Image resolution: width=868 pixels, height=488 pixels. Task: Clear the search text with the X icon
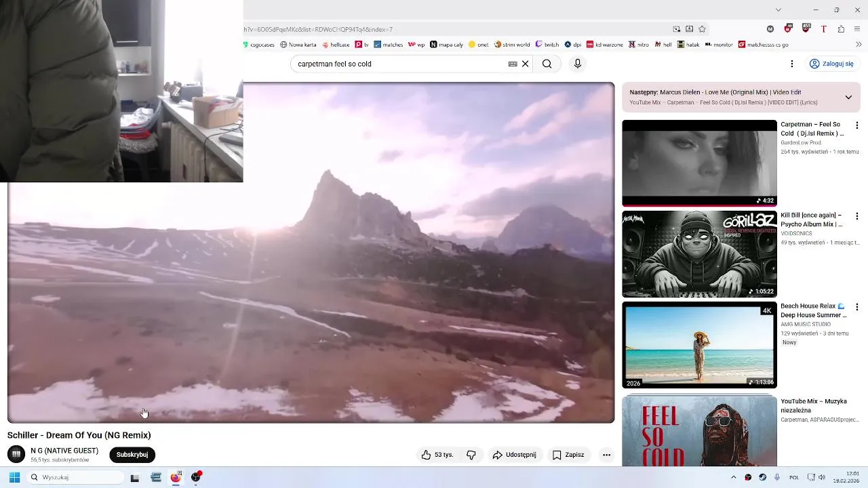[525, 64]
